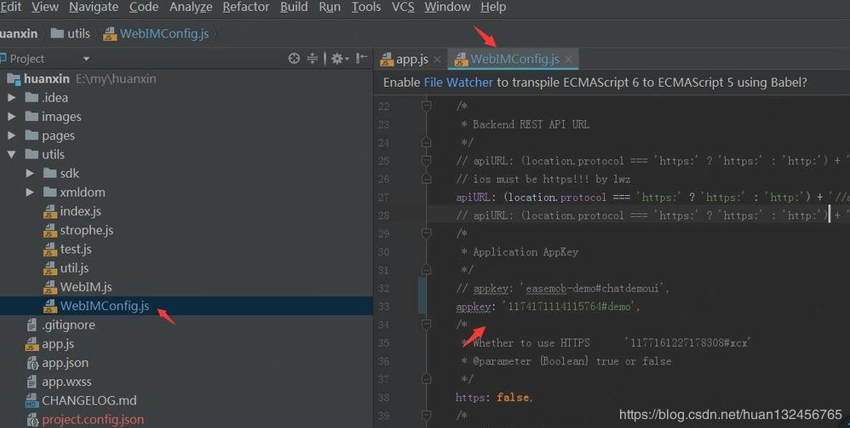Select project.config.json file
Viewport: 850px width, 428px height.
pyautogui.click(x=92, y=420)
